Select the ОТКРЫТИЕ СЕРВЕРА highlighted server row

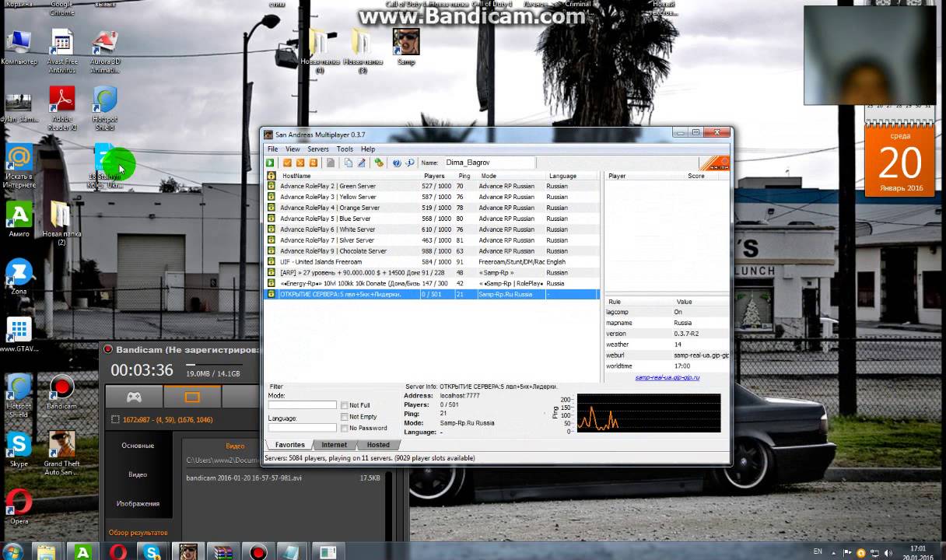tap(433, 295)
